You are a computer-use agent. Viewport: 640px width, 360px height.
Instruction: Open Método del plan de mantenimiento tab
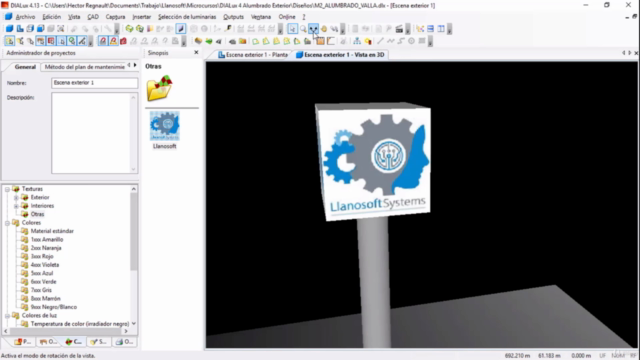pyautogui.click(x=84, y=67)
